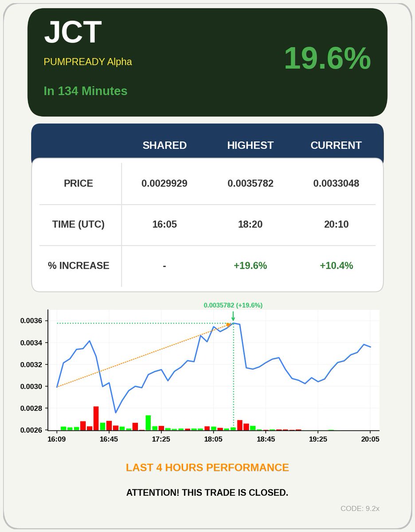Click the % INCREASE row label
415x532 pixels.
78,266
